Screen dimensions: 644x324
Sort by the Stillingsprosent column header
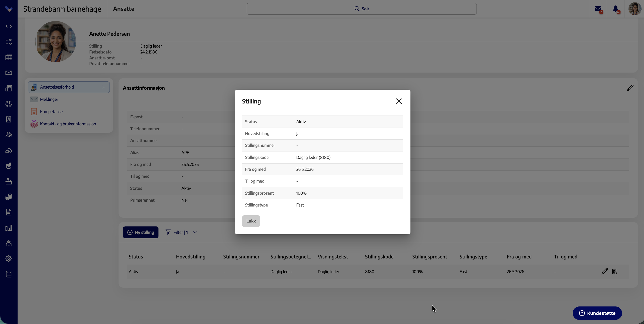click(x=430, y=257)
